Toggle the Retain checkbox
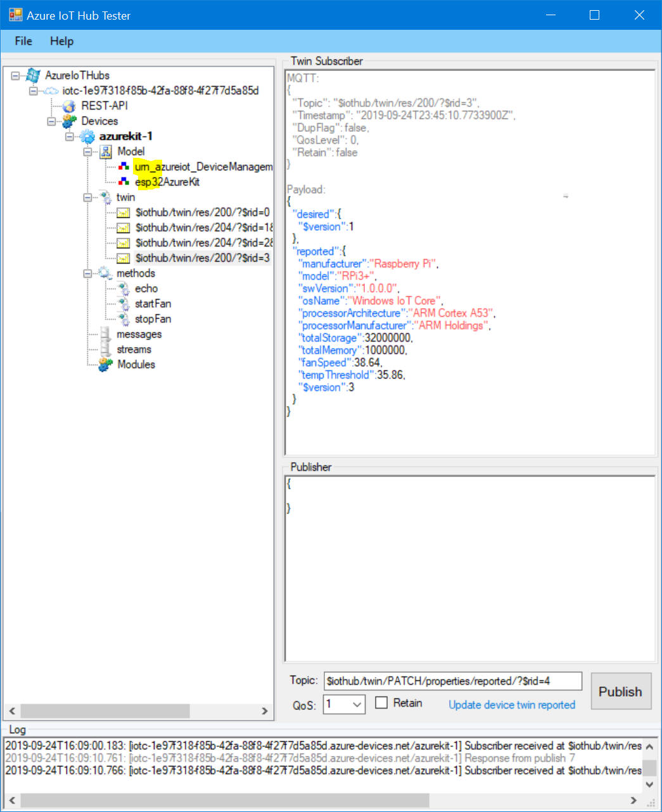The height and width of the screenshot is (812, 662). pos(381,702)
